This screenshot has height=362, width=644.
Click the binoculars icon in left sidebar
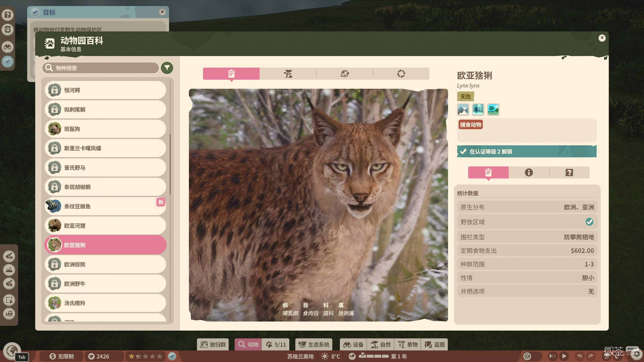coord(8,47)
